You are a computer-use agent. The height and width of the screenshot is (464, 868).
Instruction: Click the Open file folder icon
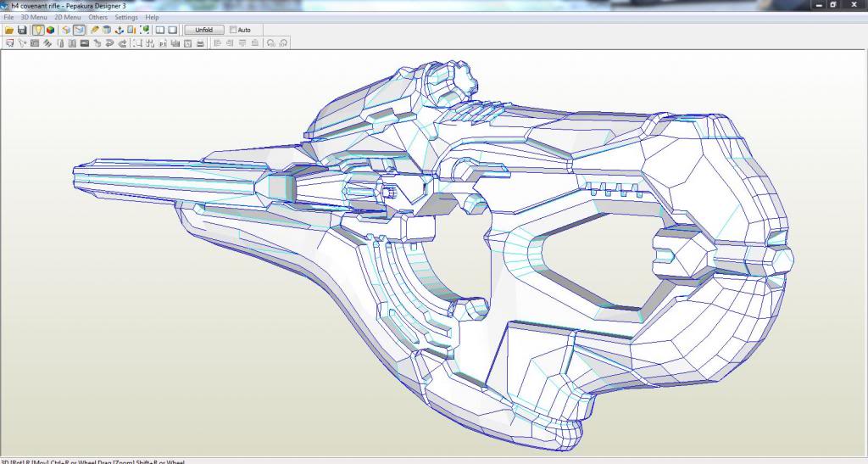[x=9, y=30]
